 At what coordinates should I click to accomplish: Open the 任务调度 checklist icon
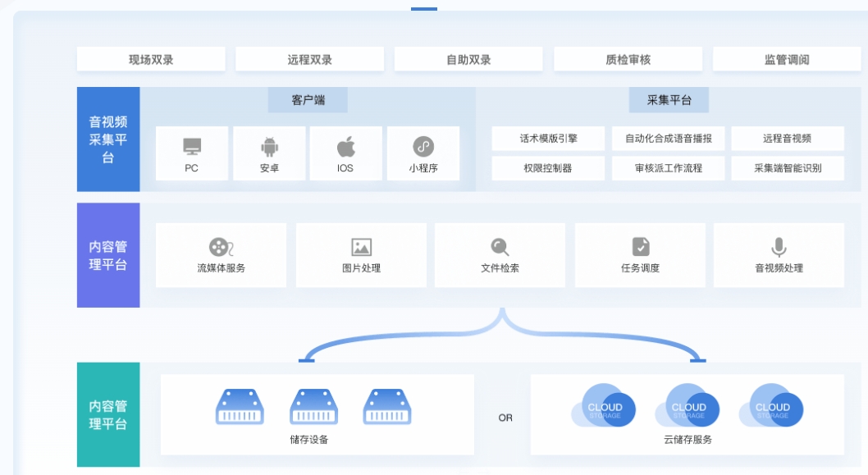[x=641, y=247]
